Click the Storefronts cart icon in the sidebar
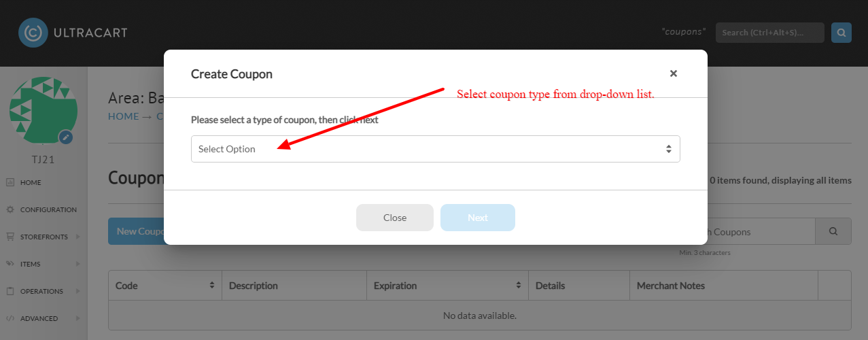The height and width of the screenshot is (340, 868). point(10,237)
